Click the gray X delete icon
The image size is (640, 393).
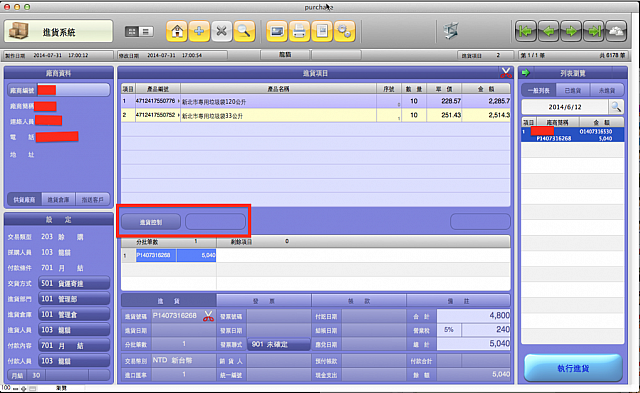(221, 31)
